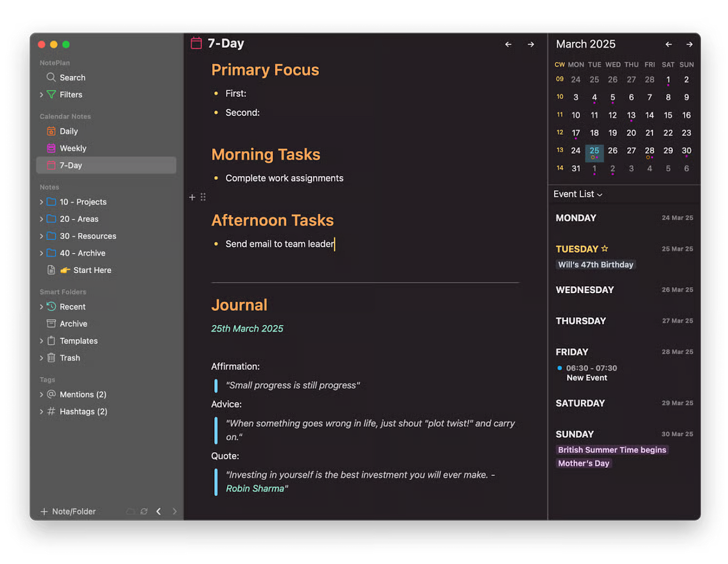Expand the 20 - Areas folder
Screen dimensions: 728x564
click(42, 219)
